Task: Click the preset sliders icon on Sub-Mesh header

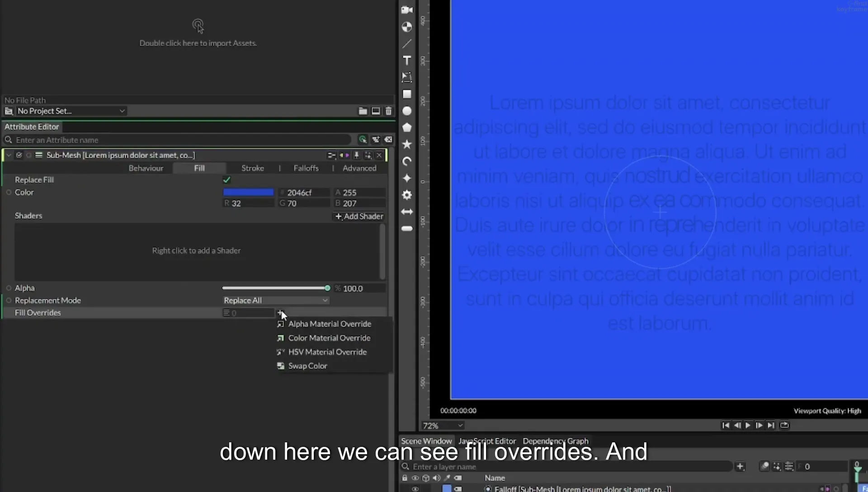Action: pyautogui.click(x=331, y=155)
